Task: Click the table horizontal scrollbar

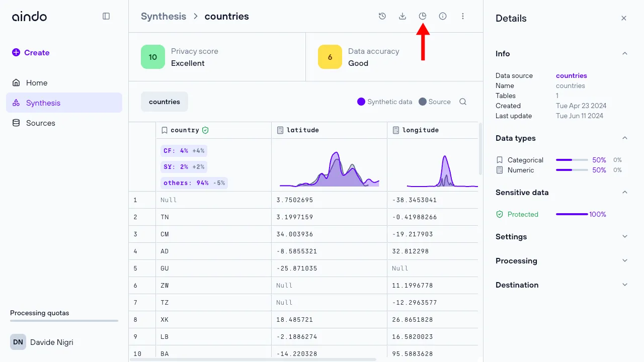Action: (x=253, y=359)
